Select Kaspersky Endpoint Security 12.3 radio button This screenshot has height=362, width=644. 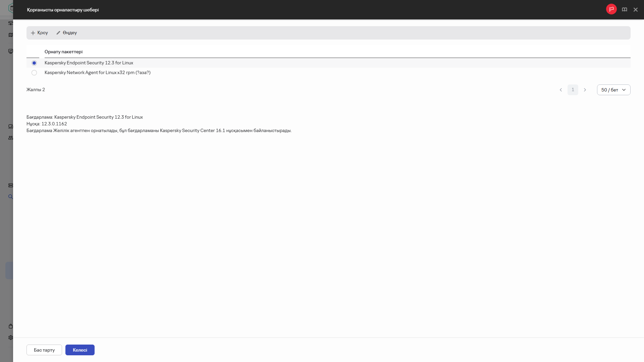[34, 63]
